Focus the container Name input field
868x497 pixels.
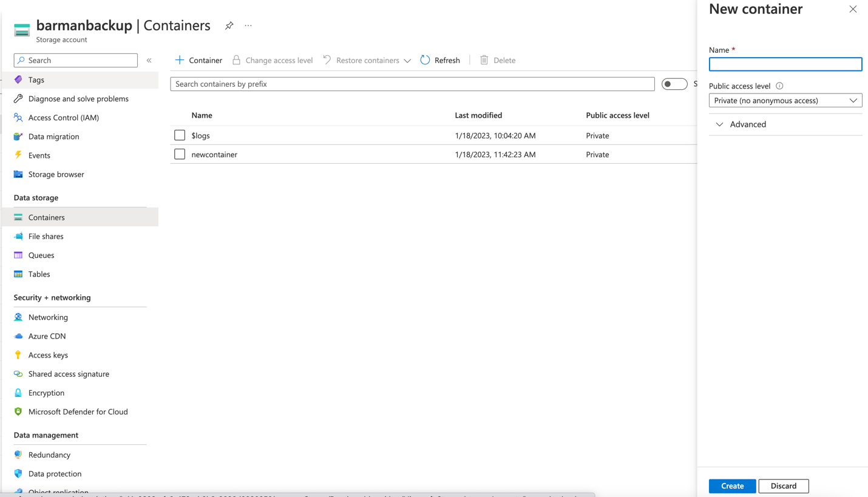pyautogui.click(x=785, y=64)
